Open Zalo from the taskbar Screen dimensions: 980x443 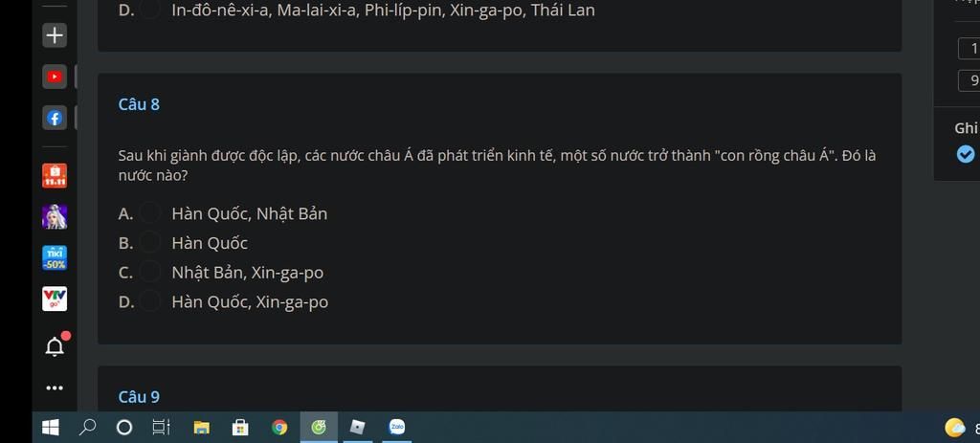pyautogui.click(x=397, y=428)
